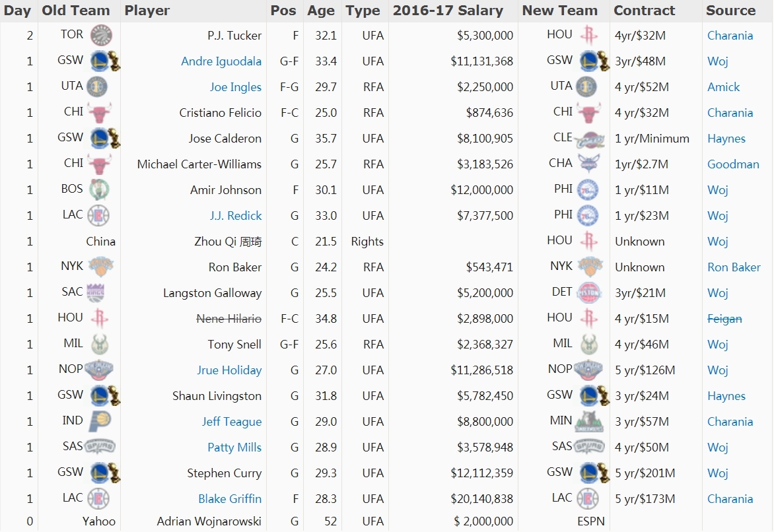Viewport: 774px width, 532px height.
Task: Click the Cavaliers logo next to CLE
Action: click(x=588, y=139)
